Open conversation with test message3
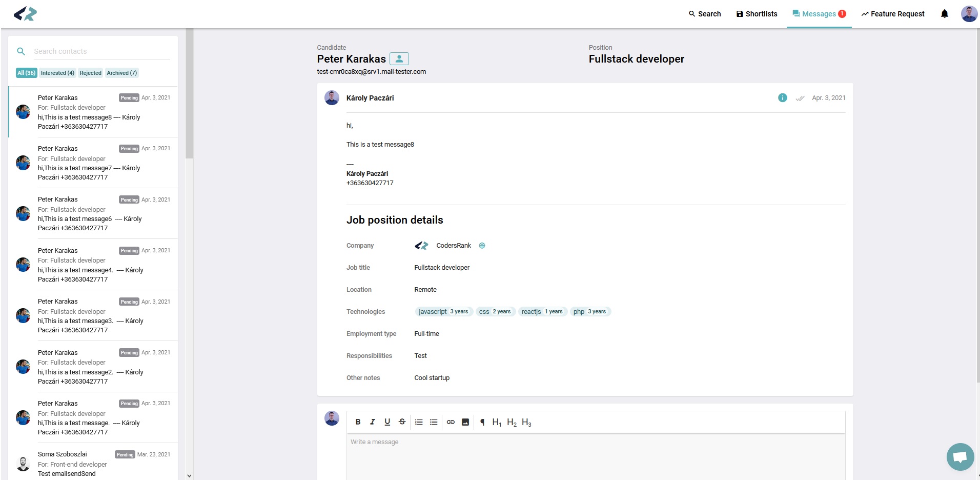980x480 pixels. [x=93, y=315]
